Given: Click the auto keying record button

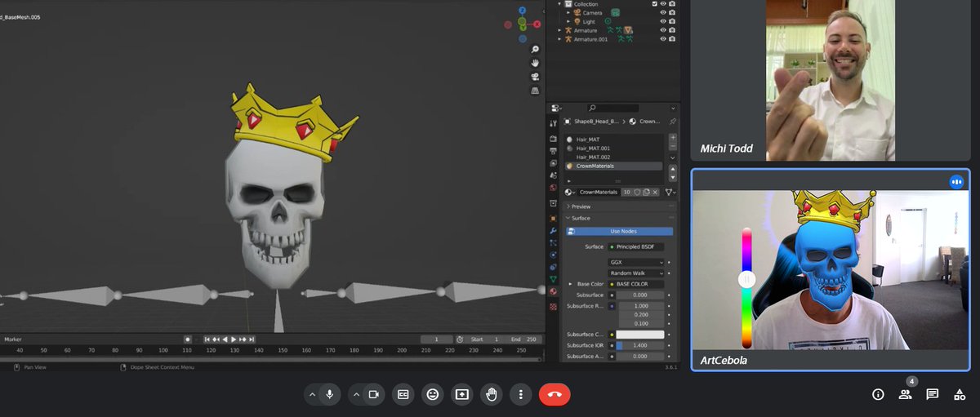Looking at the screenshot, I should click(x=188, y=339).
